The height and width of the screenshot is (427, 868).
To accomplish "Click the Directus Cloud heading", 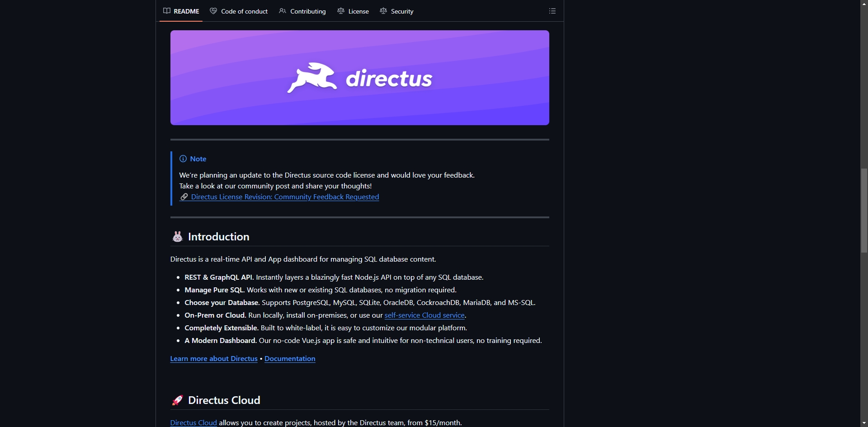I will coord(224,400).
